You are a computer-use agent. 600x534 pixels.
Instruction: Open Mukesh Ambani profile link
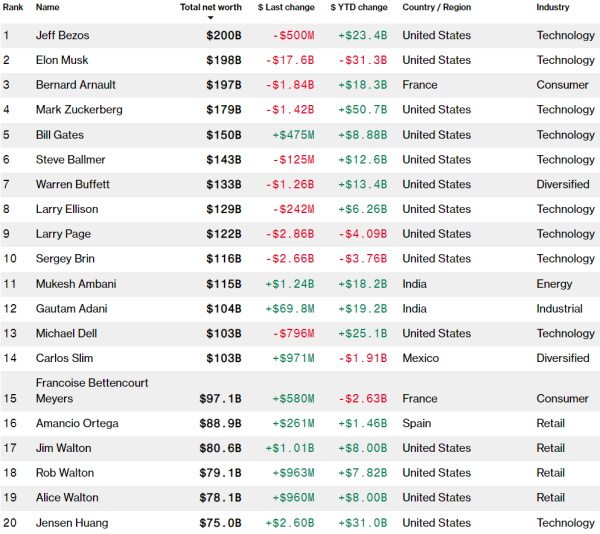(x=76, y=284)
